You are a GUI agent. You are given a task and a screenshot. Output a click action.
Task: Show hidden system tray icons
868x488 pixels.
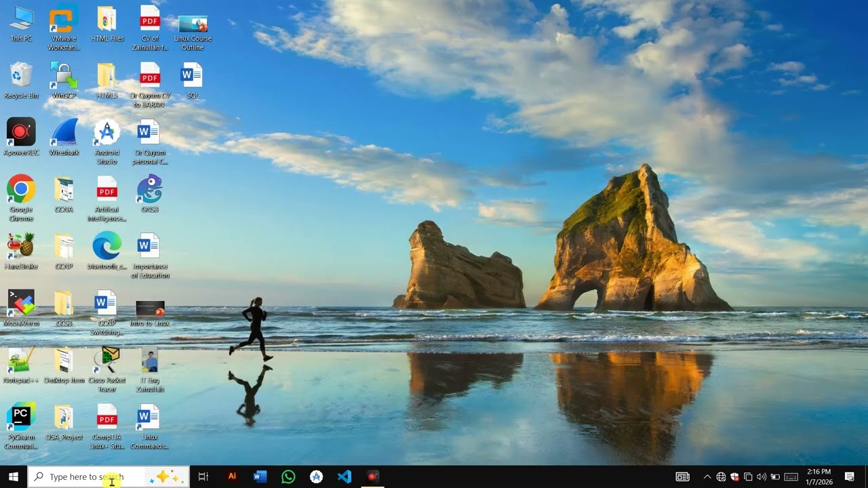coord(707,476)
